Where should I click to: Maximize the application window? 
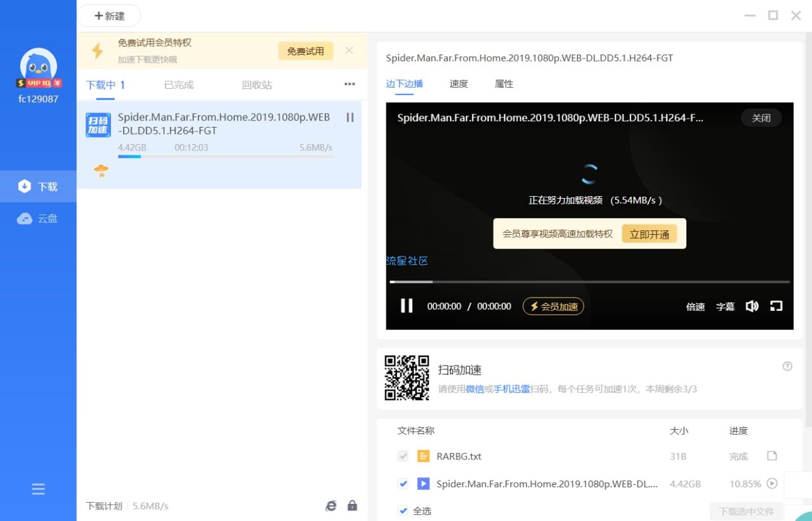[773, 16]
